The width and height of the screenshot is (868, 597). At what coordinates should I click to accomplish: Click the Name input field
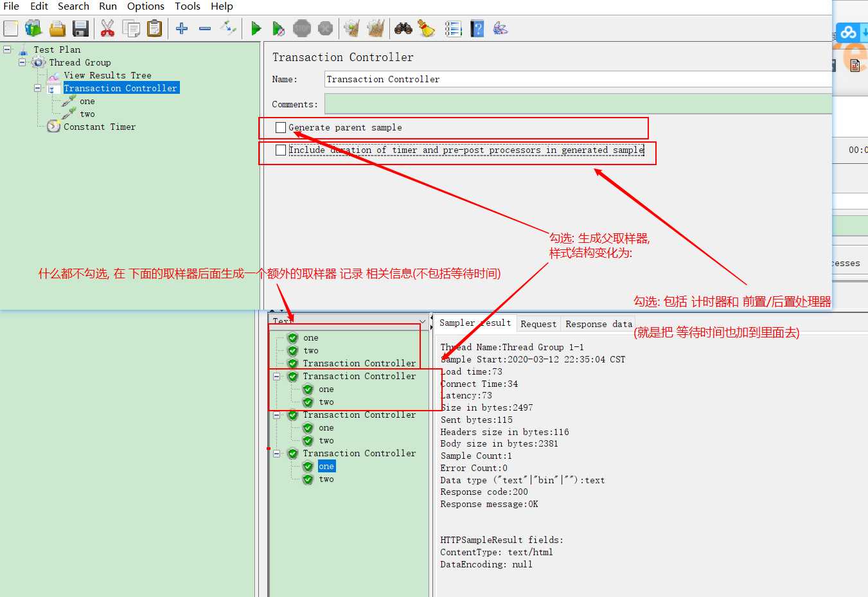[x=578, y=79]
